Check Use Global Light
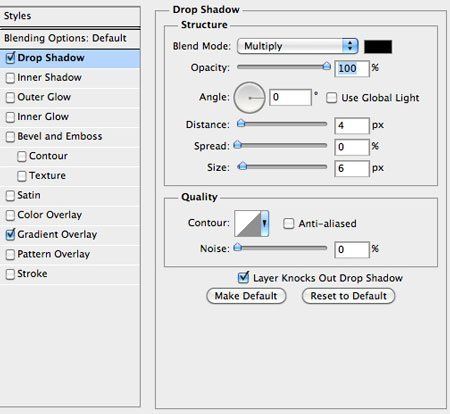 (331, 98)
